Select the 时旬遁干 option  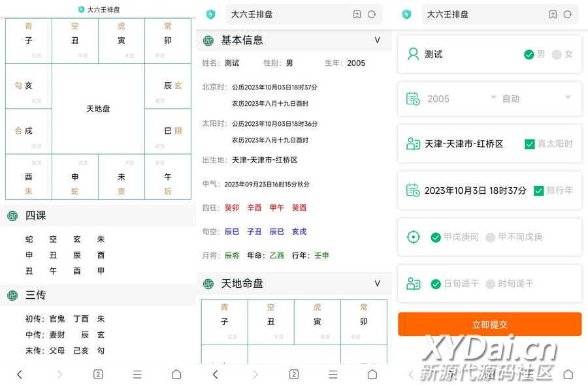(x=491, y=284)
